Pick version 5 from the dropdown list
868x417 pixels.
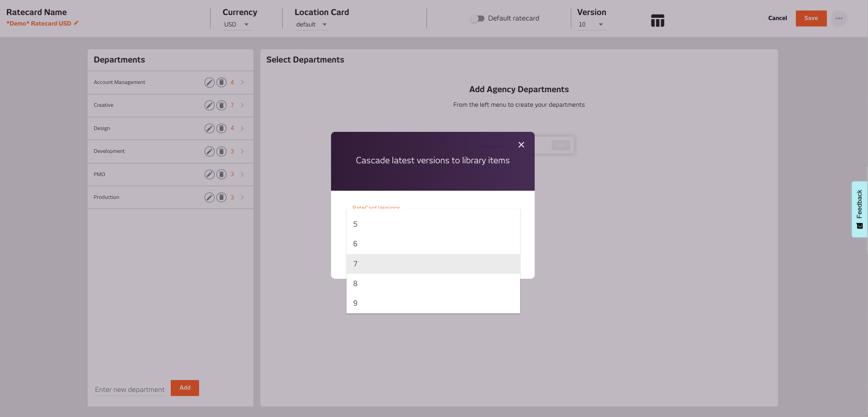click(x=433, y=224)
